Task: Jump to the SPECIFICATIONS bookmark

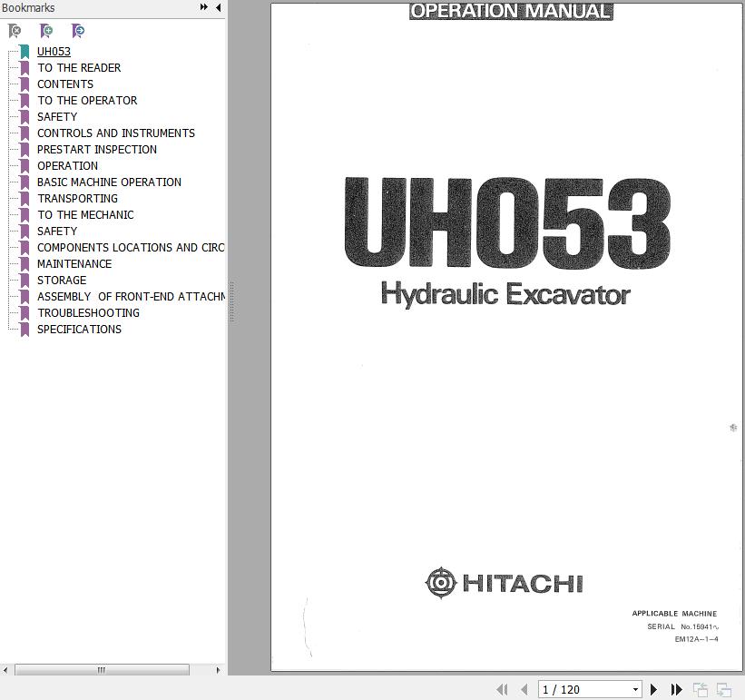Action: coord(79,330)
